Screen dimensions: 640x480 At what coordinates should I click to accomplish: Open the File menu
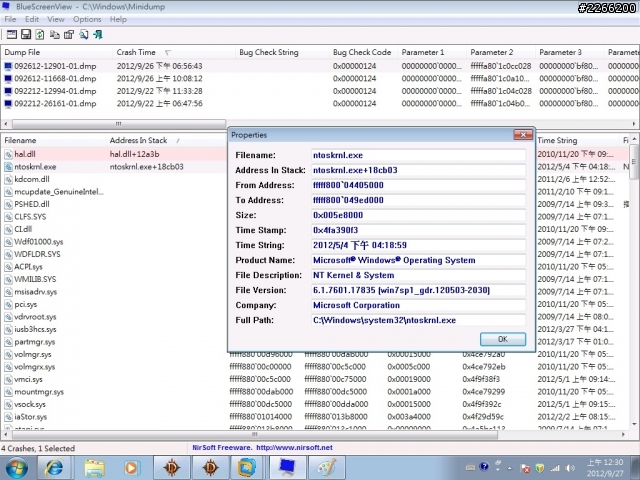pyautogui.click(x=10, y=19)
